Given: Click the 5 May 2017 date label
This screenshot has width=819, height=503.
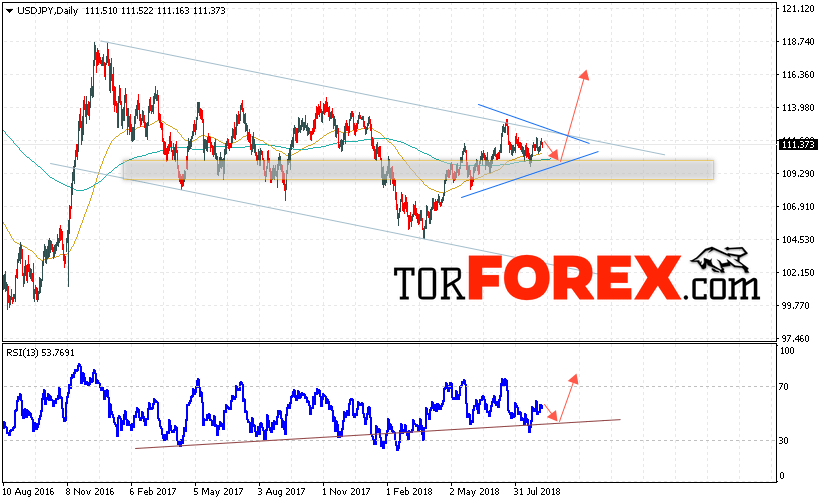Looking at the screenshot, I should click(x=218, y=492).
